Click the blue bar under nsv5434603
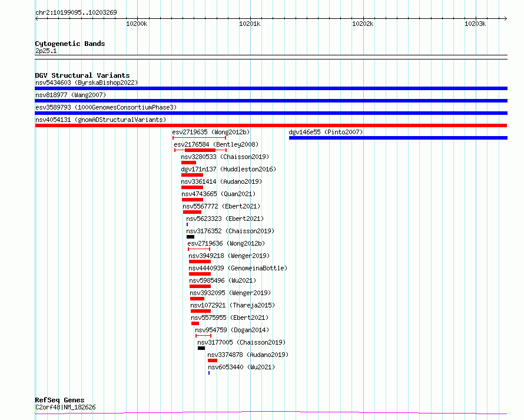Image resolution: width=524 pixels, height=420 pixels. coord(271,88)
